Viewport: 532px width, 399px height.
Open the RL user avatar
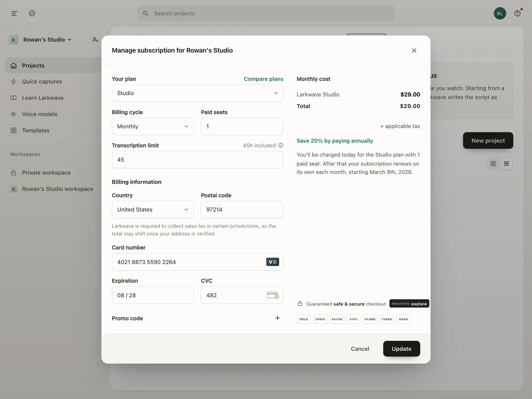(x=500, y=13)
